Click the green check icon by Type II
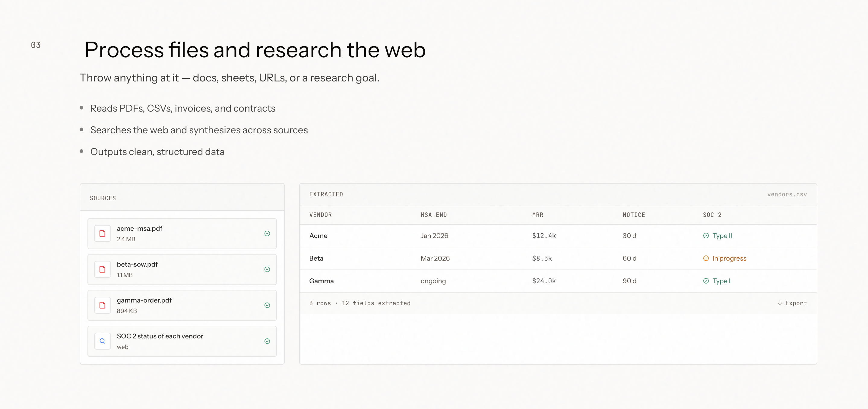This screenshot has width=868, height=409. point(706,236)
